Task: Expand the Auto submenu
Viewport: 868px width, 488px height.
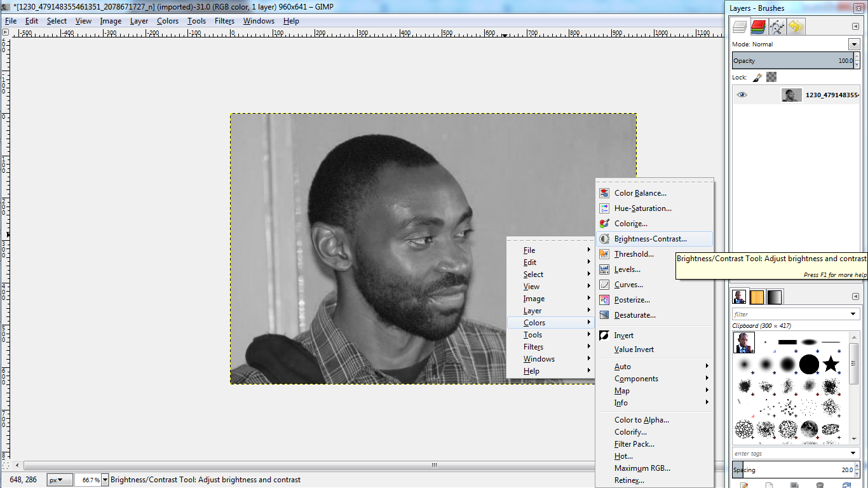Action: tap(654, 367)
